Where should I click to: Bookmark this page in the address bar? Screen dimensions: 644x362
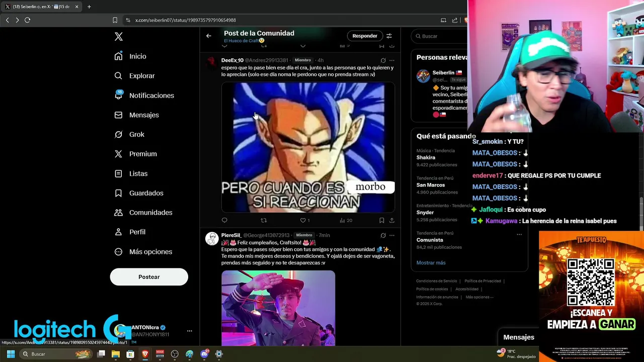[115, 20]
